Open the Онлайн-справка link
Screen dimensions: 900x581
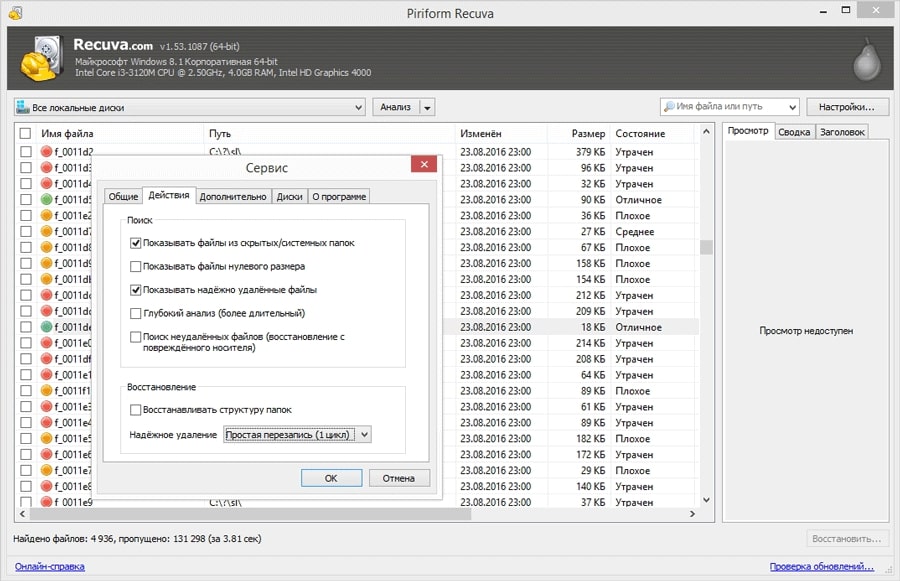coord(49,567)
